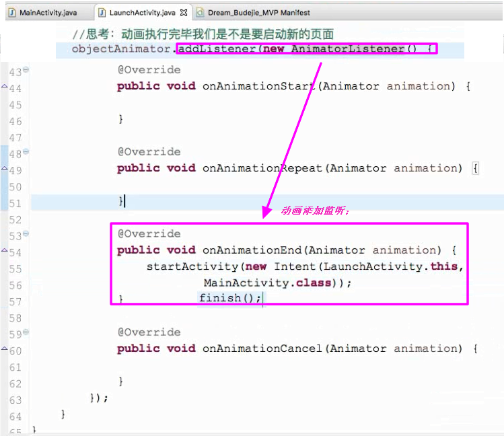Click the @Override annotation at line 48
504x436 pixels.
pos(149,151)
